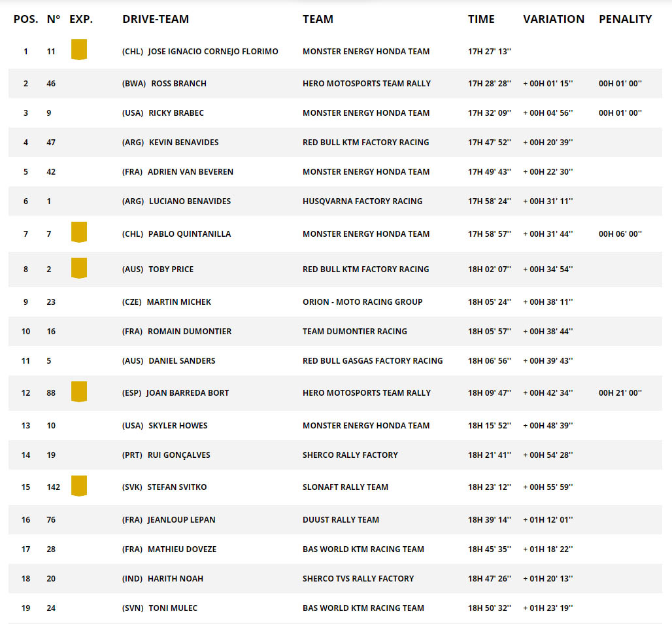Open Luciano Benavides rider entry
The width and height of the screenshot is (672, 624).
tap(190, 201)
